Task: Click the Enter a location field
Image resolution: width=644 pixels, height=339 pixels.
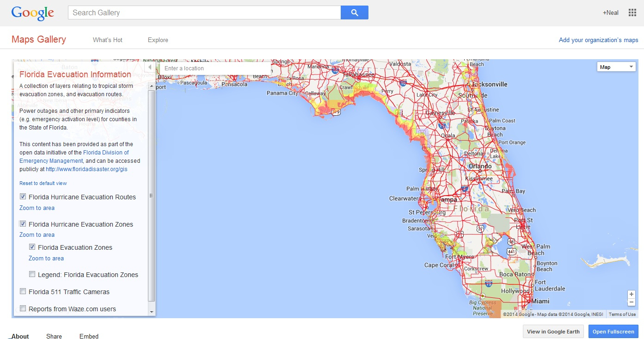Action: tap(215, 68)
